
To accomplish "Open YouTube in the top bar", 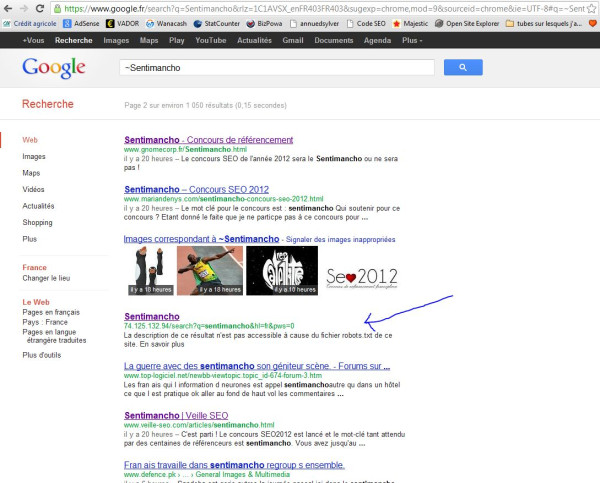I will coord(210,40).
